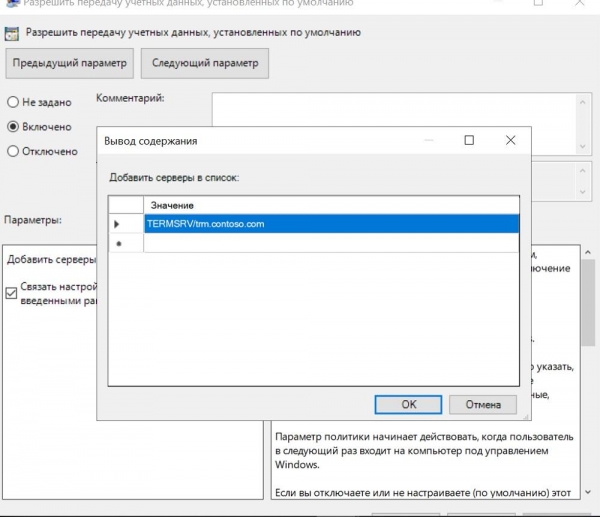This screenshot has height=517, width=600.
Task: Click the empty new value cell
Action: click(330, 243)
